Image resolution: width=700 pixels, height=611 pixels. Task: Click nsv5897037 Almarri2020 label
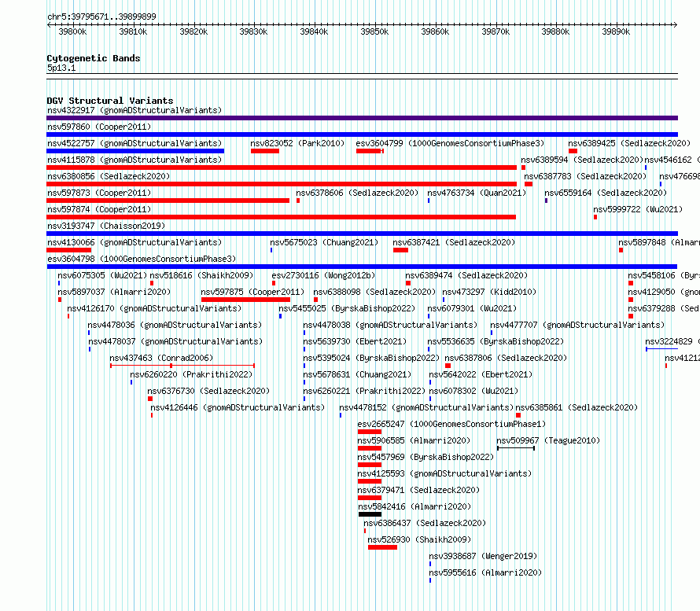point(114,292)
